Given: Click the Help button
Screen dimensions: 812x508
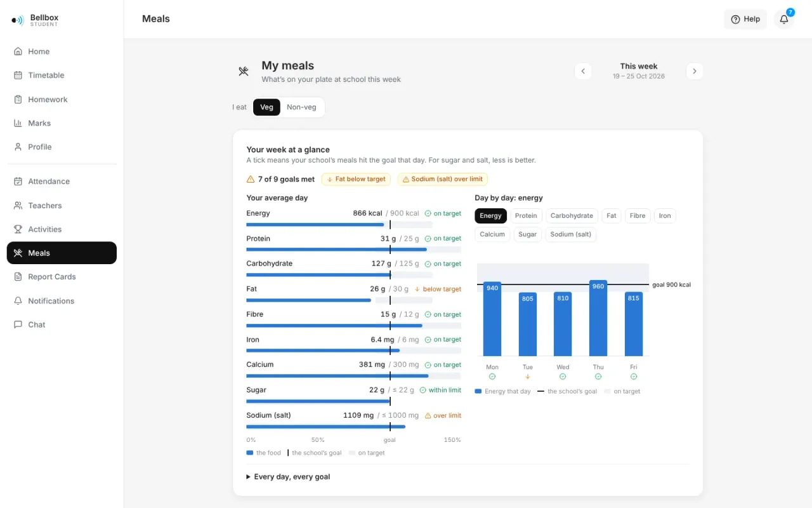Looking at the screenshot, I should coord(745,19).
